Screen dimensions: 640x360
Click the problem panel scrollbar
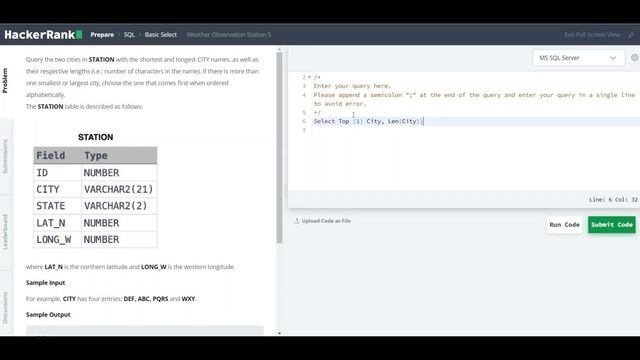(x=279, y=147)
